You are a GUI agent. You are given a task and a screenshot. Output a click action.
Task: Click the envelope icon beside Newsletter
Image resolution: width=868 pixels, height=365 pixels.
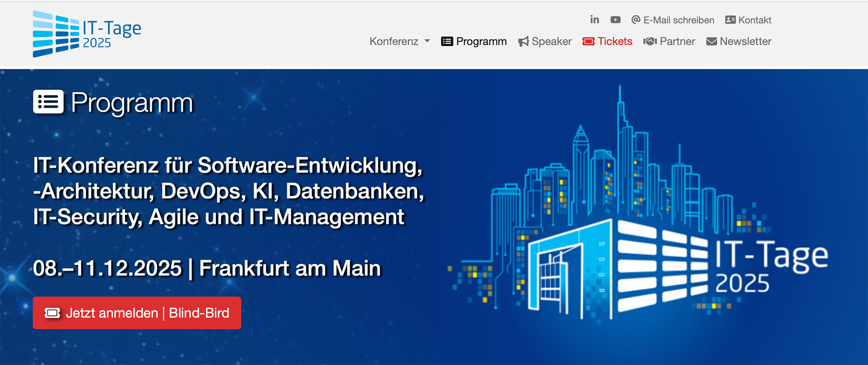coord(712,42)
